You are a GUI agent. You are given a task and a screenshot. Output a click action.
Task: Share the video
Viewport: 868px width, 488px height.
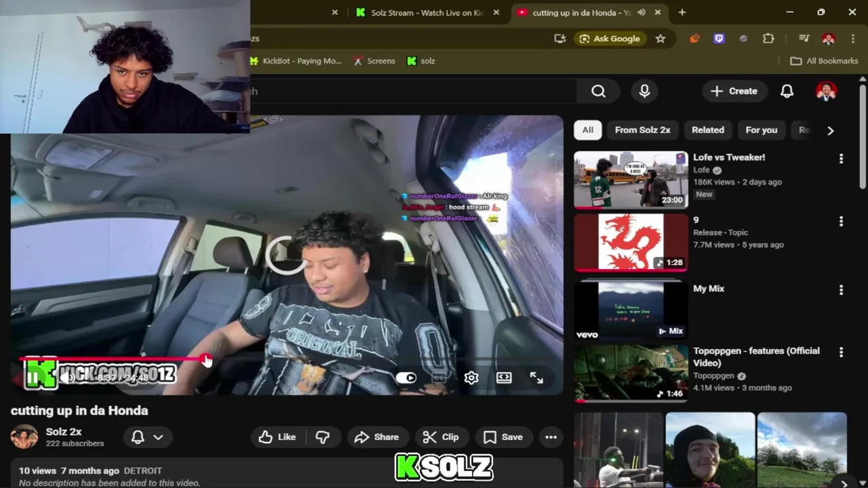point(376,437)
